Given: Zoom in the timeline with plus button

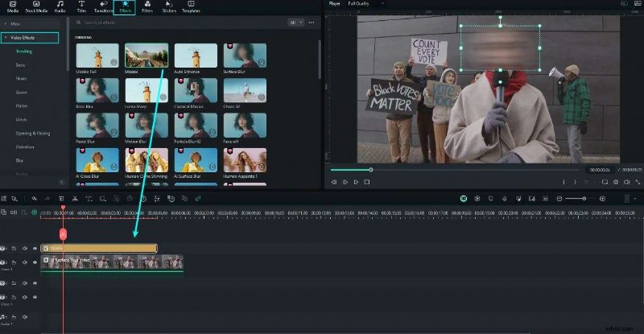Looking at the screenshot, I should tap(602, 199).
